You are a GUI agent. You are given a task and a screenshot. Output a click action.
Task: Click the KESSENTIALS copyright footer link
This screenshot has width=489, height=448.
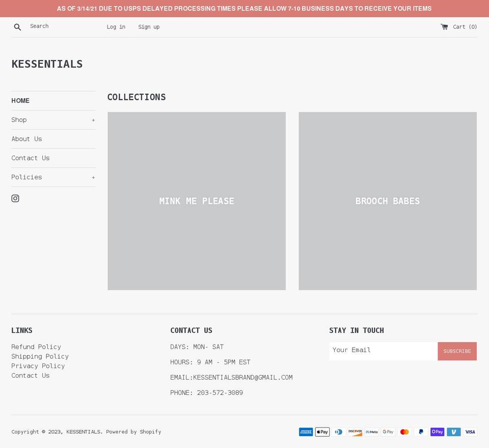point(83,432)
